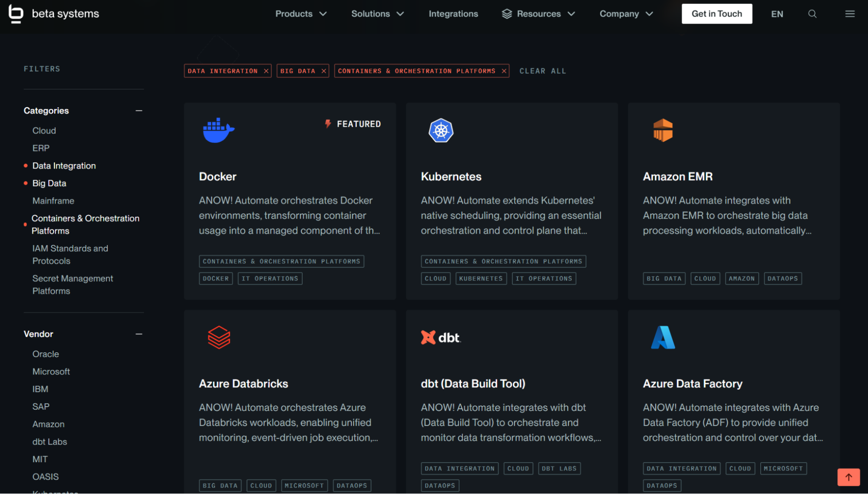Screen dimensions: 868x494
Task: Open the Docker integration title
Action: pyautogui.click(x=217, y=176)
